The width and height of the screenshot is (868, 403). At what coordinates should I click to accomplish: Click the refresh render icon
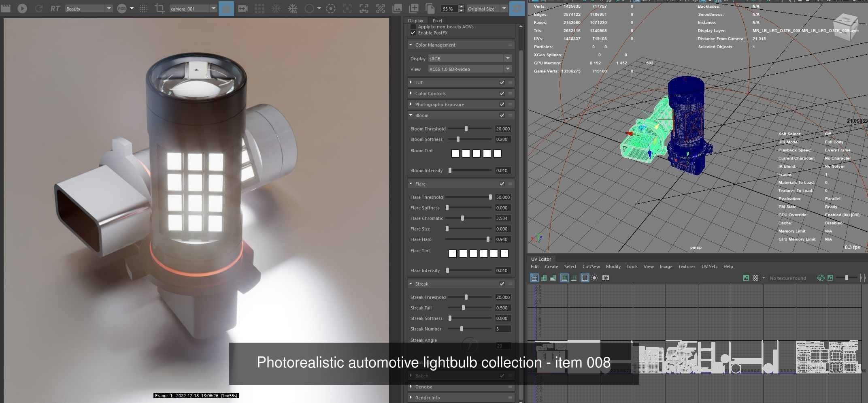coord(39,8)
